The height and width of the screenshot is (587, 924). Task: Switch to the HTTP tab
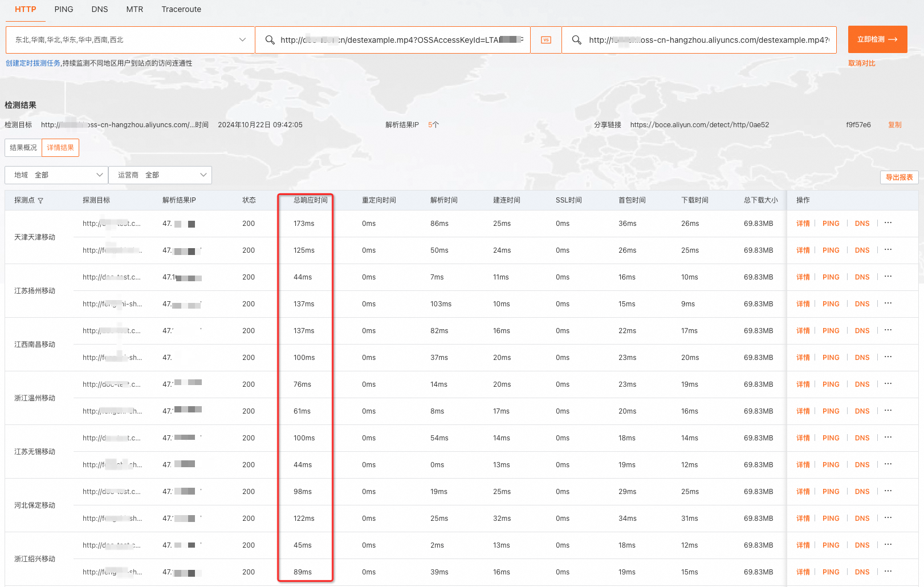click(x=26, y=9)
